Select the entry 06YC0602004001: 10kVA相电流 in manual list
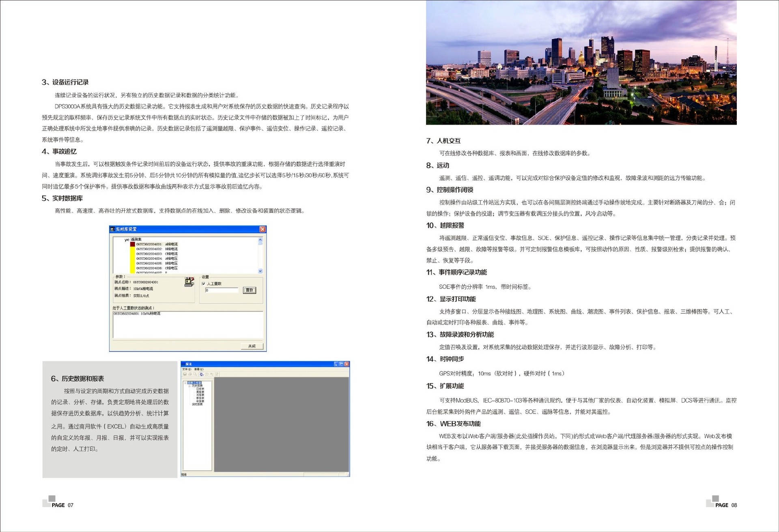779x532 pixels. click(137, 314)
